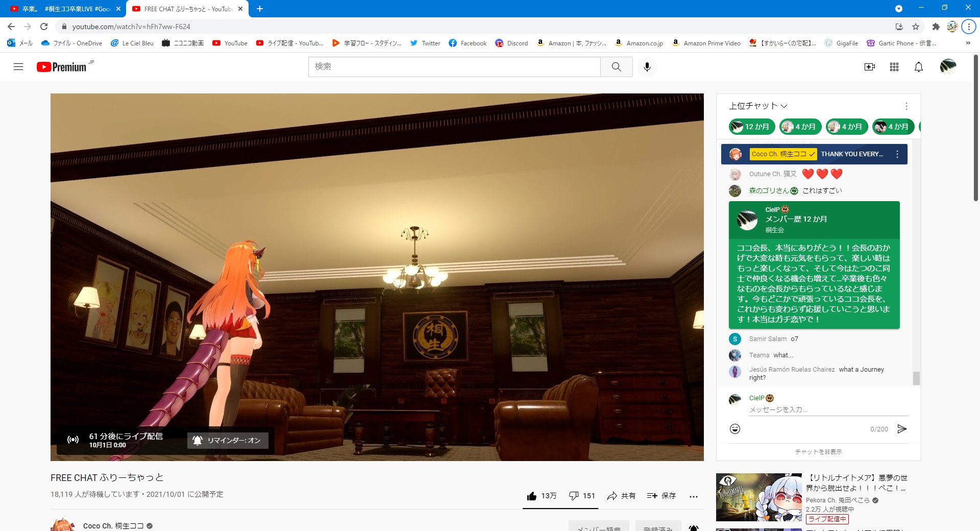Open the Gartic Phone bookmark

pos(901,43)
